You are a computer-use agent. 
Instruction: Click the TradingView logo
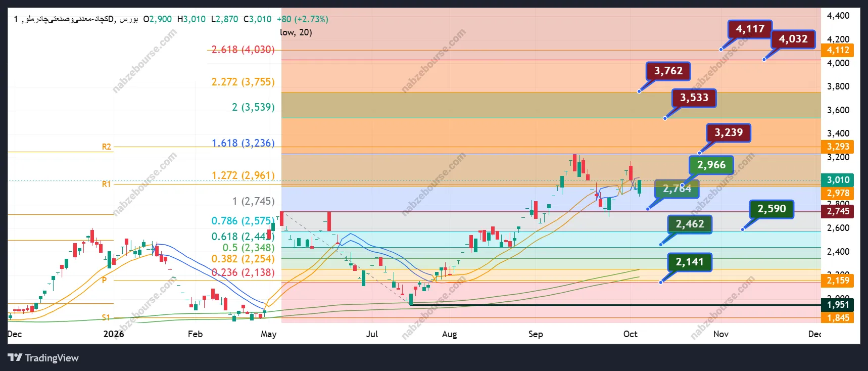point(43,358)
